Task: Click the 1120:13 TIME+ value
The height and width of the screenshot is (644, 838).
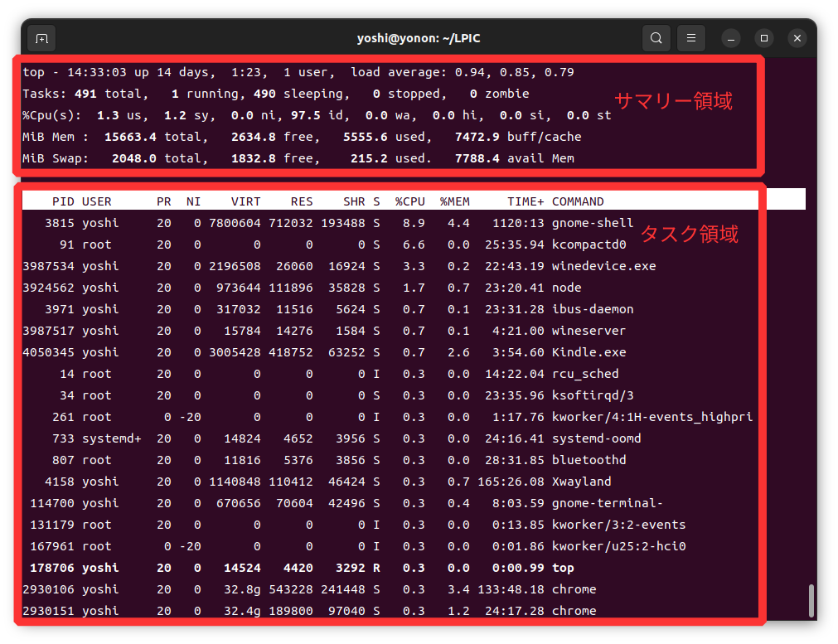Action: tap(518, 223)
